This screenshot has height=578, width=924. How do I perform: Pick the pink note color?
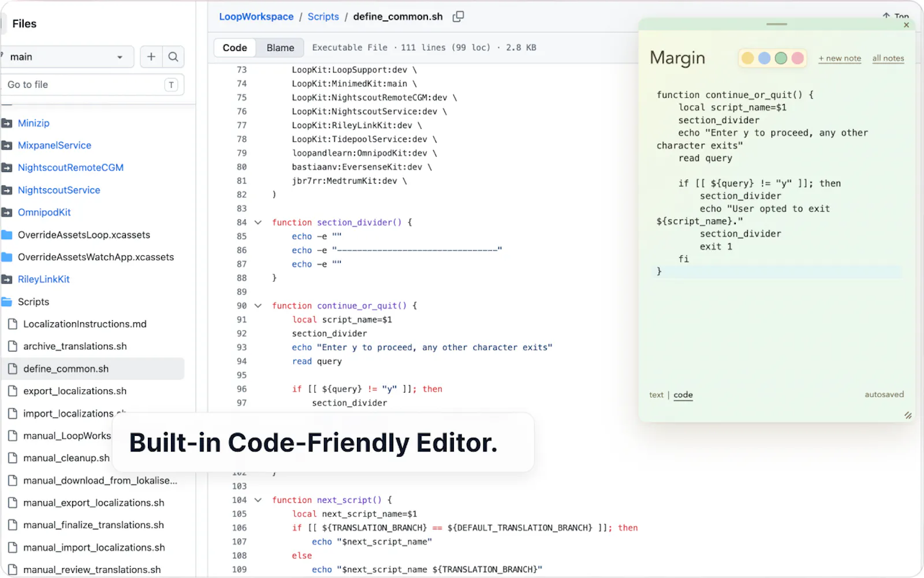point(798,58)
